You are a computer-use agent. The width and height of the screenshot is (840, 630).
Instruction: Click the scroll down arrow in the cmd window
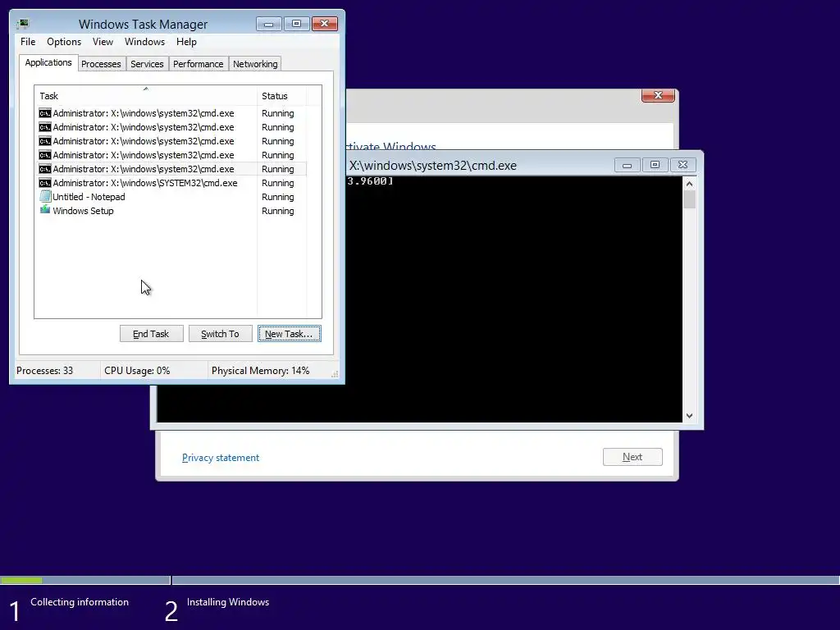[x=689, y=416]
